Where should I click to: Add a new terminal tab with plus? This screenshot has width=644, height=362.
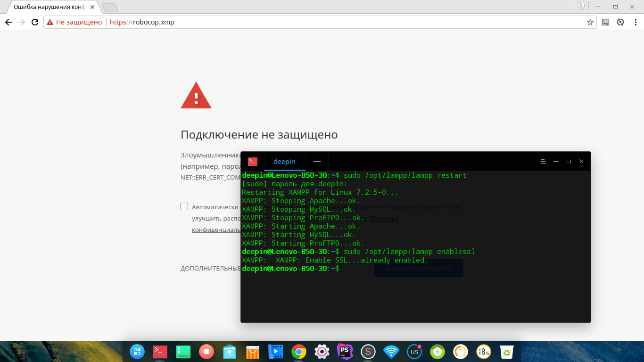click(317, 161)
